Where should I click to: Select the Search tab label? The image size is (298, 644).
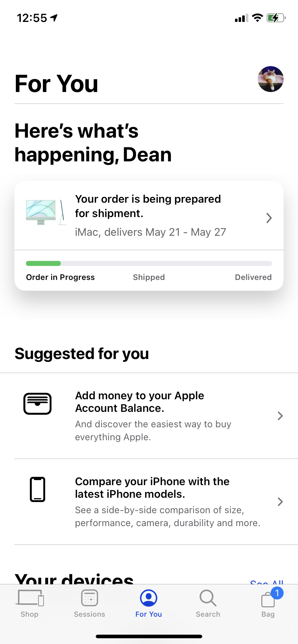coord(208,614)
